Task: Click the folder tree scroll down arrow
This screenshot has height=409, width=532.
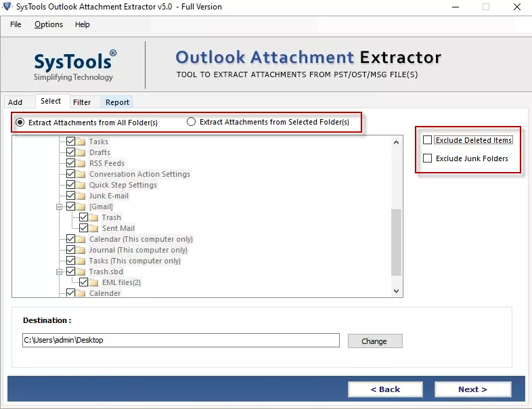Action: 396,291
